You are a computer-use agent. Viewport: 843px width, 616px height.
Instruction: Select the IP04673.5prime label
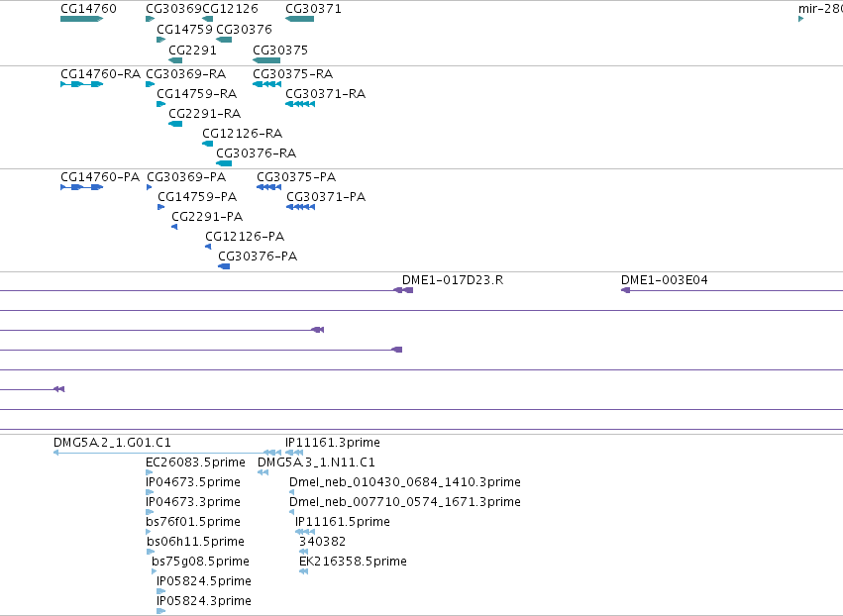(193, 482)
